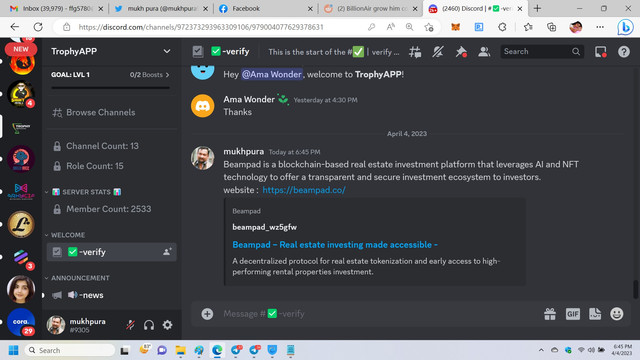Create invite icon on -verify channel
The width and height of the screenshot is (640, 360).
click(167, 252)
